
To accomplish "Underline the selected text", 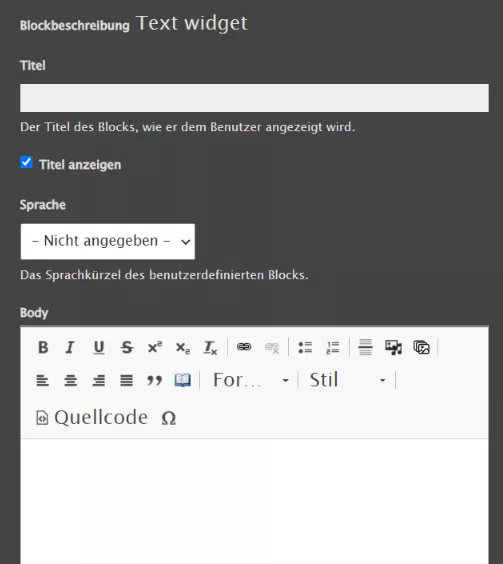I will [99, 347].
